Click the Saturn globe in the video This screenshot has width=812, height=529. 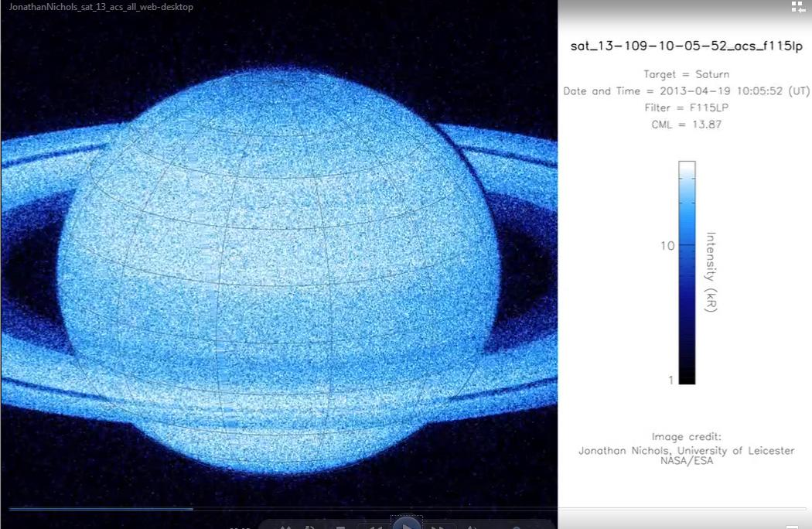pyautogui.click(x=278, y=272)
